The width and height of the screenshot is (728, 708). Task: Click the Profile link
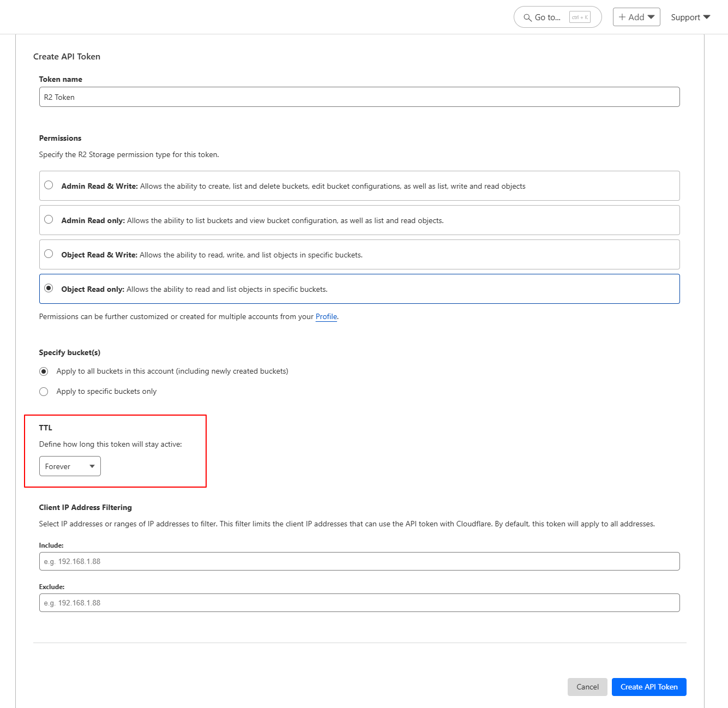click(326, 317)
